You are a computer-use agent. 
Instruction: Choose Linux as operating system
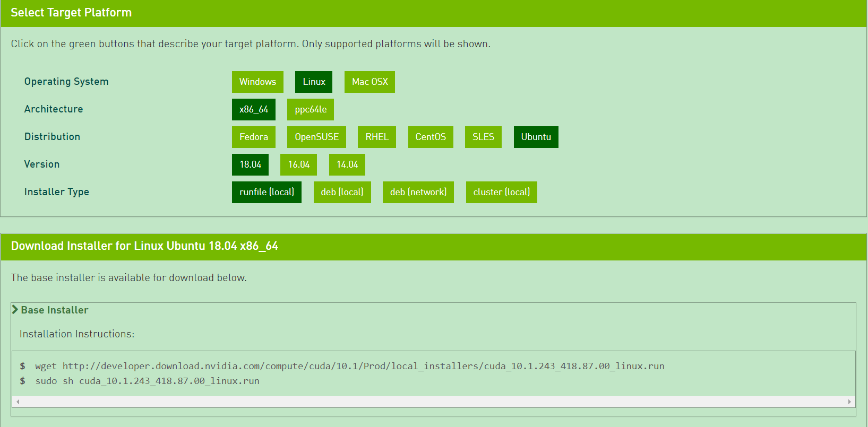314,82
